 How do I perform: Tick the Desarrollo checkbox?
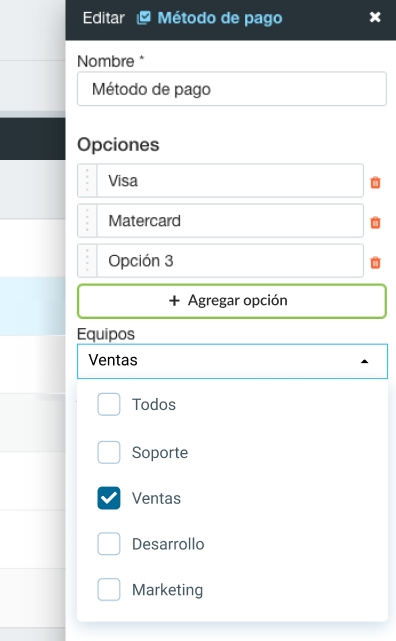[x=109, y=544]
